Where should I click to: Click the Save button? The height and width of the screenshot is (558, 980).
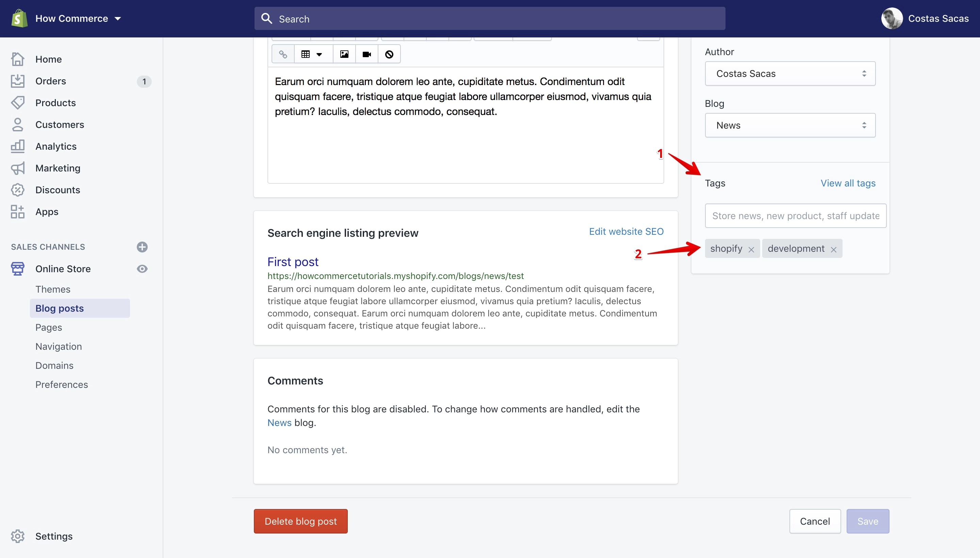click(x=868, y=521)
